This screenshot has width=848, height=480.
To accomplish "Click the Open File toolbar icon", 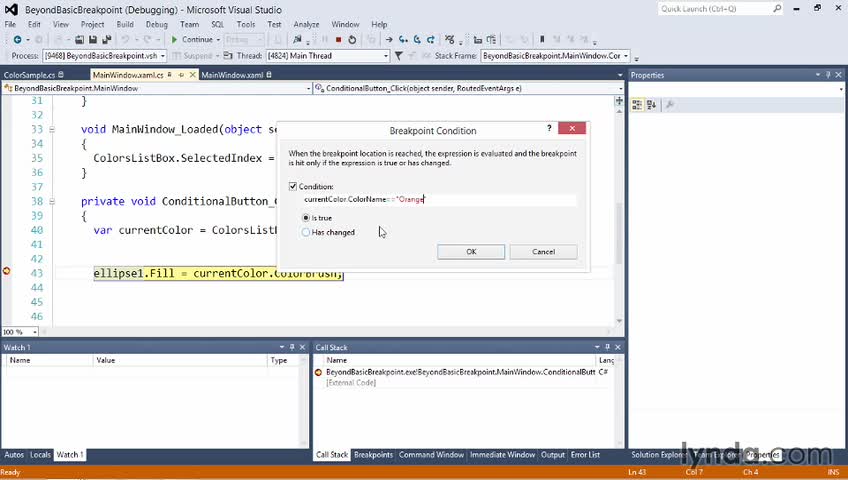I will pos(80,39).
